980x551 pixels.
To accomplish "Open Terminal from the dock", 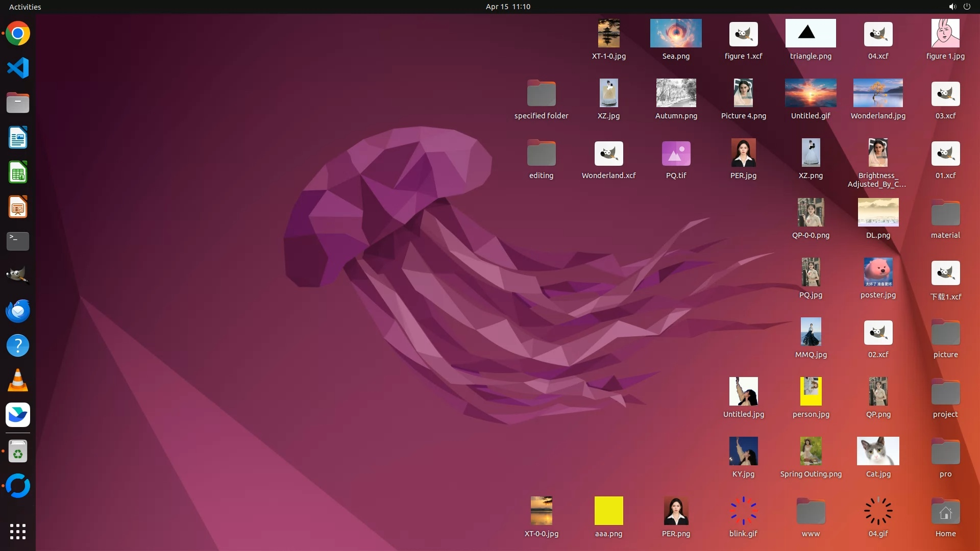I will (x=18, y=241).
